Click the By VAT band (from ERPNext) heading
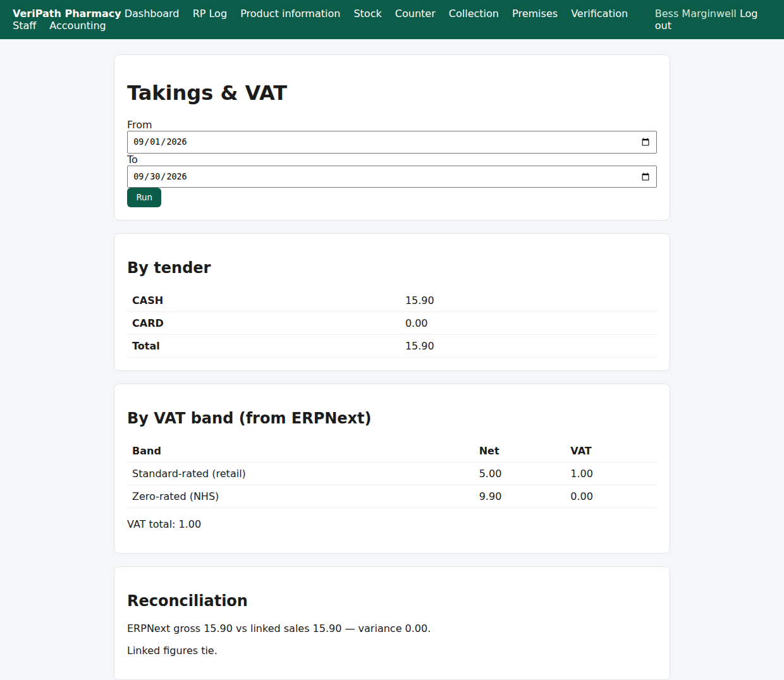 [x=249, y=418]
